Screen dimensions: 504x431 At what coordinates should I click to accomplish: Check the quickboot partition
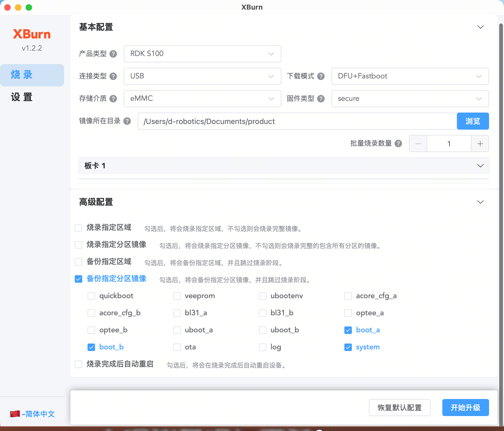(91, 296)
